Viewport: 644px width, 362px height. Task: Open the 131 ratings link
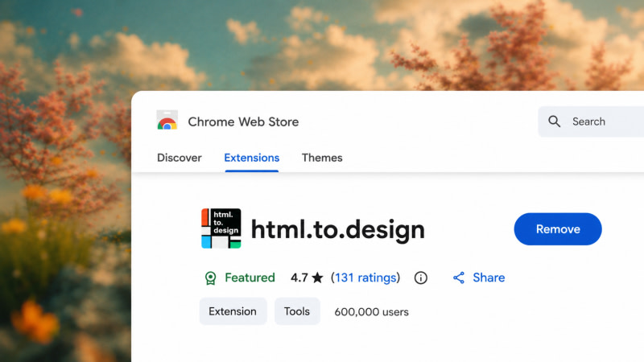365,278
